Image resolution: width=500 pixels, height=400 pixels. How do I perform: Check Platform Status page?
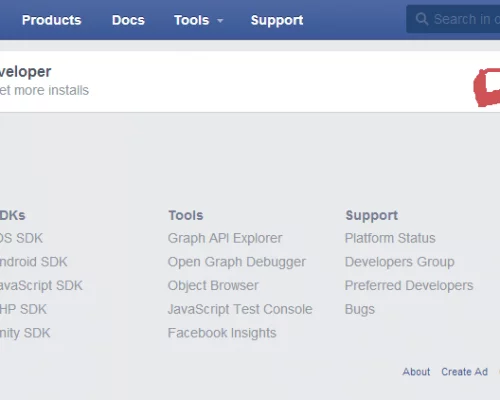390,238
